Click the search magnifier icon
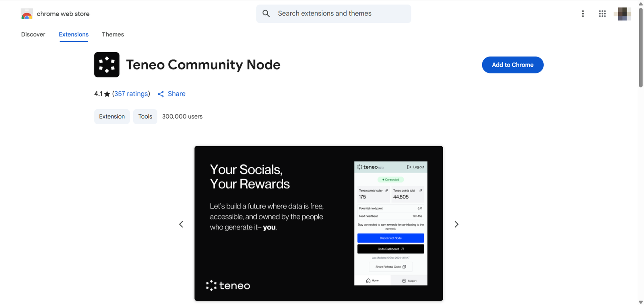Viewport: 644px width, 305px height. (266, 14)
